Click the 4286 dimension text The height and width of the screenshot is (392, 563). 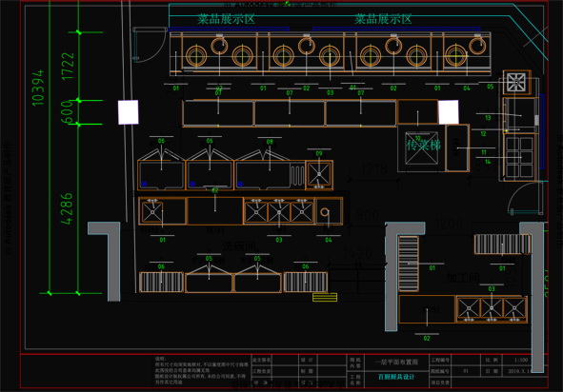point(67,208)
